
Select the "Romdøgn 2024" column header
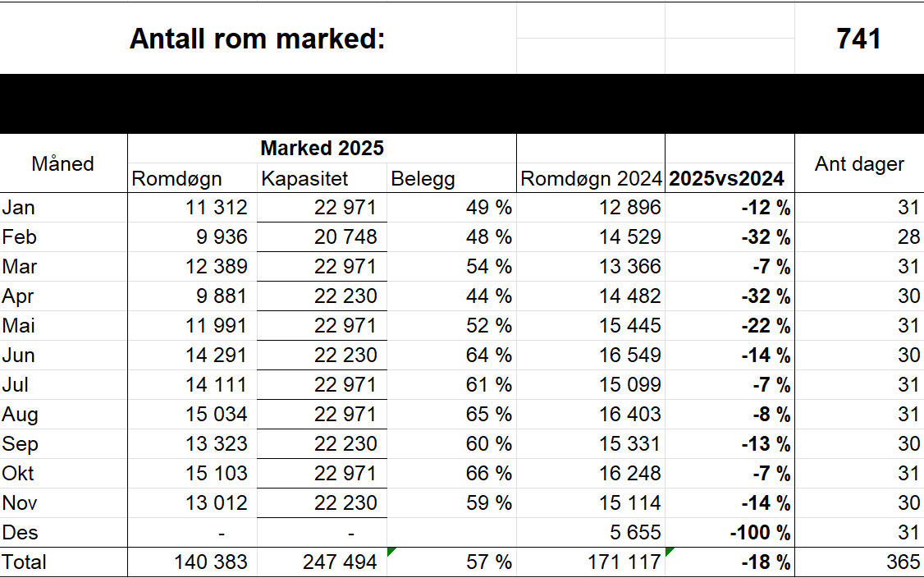pyautogui.click(x=592, y=177)
